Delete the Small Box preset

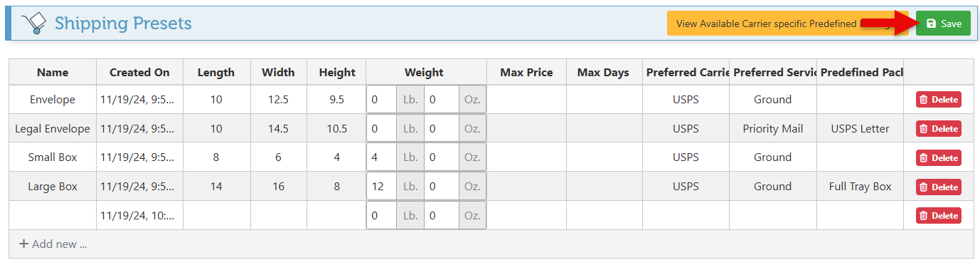coord(939,157)
